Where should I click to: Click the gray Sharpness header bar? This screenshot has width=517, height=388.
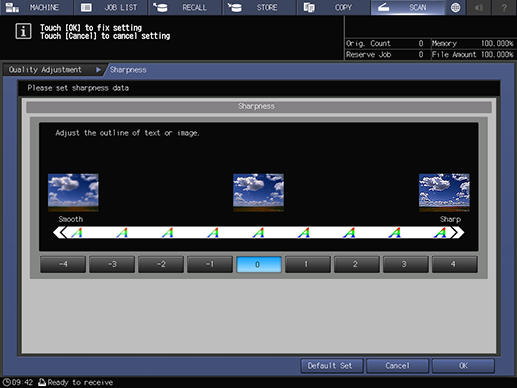[259, 107]
